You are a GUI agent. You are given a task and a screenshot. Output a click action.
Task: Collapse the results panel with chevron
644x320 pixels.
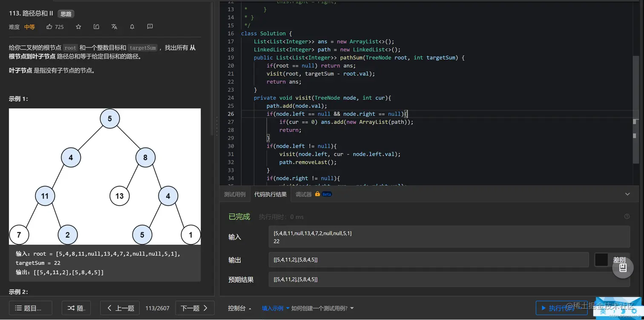coord(627,194)
